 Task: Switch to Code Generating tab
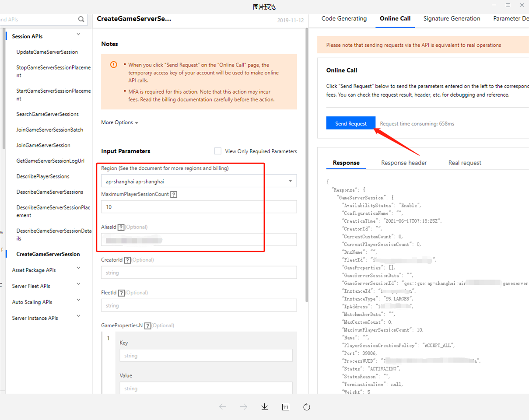[x=344, y=18]
